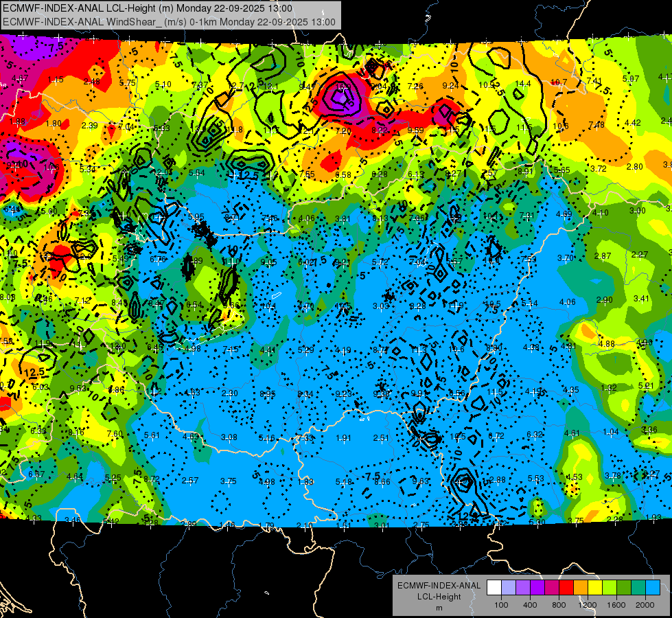The width and height of the screenshot is (672, 618).
Task: Click the grid value '1.04'
Action: (611, 432)
